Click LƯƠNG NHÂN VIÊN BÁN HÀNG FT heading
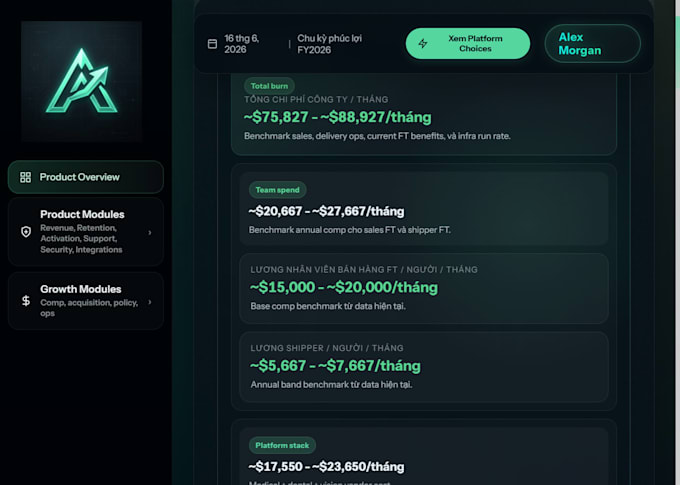The height and width of the screenshot is (485, 680). coord(364,269)
